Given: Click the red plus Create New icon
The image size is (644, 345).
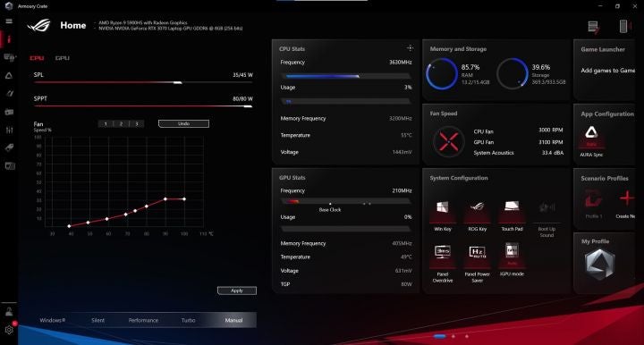Looking at the screenshot, I should coord(626,198).
